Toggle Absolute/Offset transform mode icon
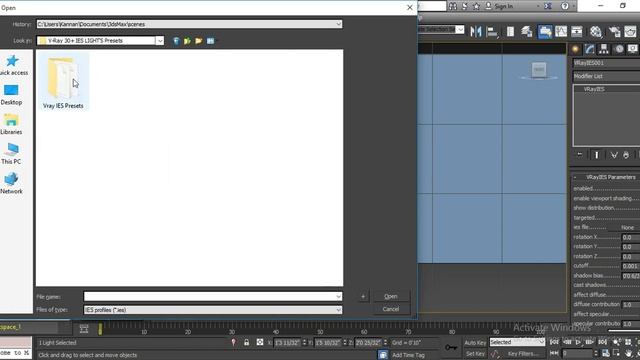Viewport: 640px width, 360px height. [x=260, y=342]
